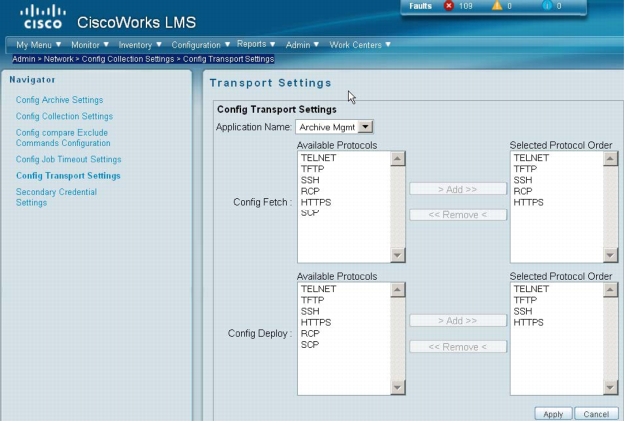Open the Inventory menu
Screen dimensions: 626x423
point(140,45)
